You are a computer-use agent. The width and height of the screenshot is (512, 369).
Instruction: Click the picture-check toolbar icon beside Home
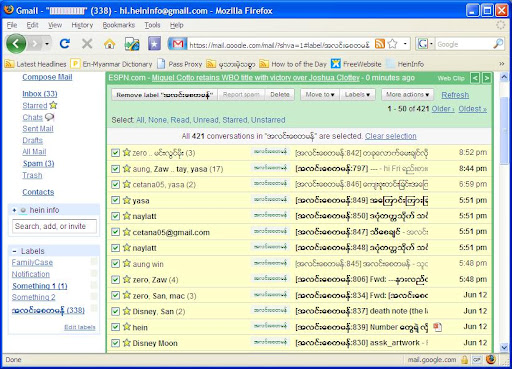point(132,44)
